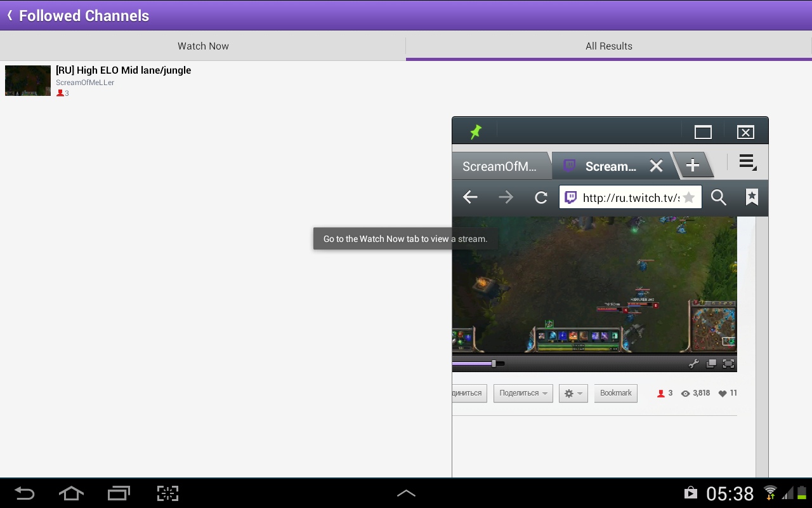Screen dimensions: 812x508
Task: Open the gear options dropdown
Action: [573, 394]
